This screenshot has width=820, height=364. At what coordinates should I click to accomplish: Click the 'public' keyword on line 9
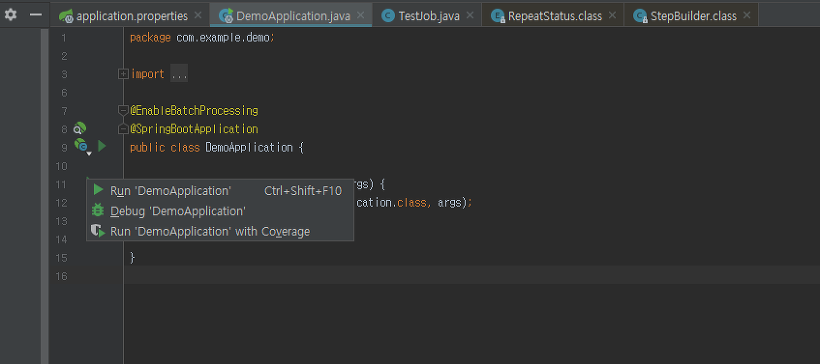pyautogui.click(x=147, y=147)
